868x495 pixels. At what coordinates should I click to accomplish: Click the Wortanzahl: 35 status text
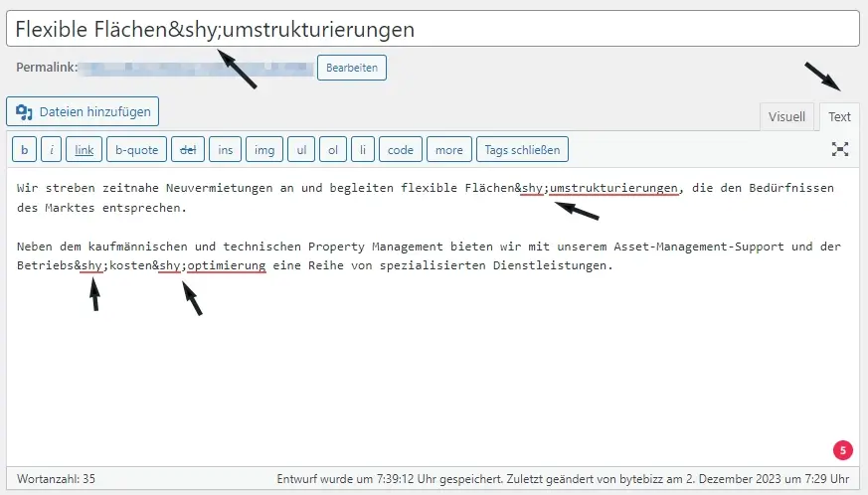[x=56, y=479]
